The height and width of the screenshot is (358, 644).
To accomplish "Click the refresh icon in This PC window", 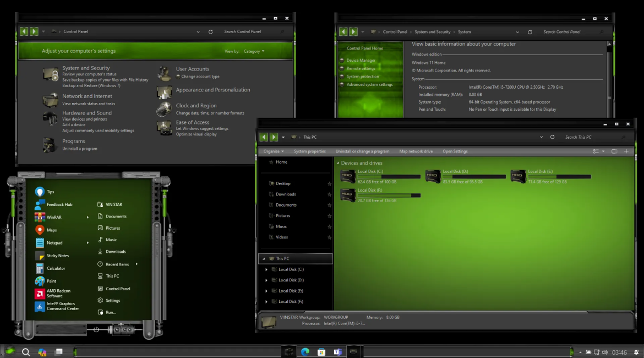I will [x=552, y=137].
